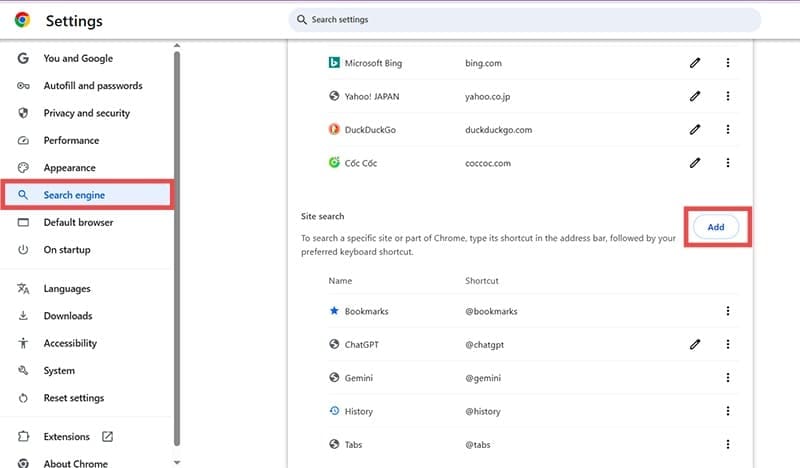Click the Bookmarks star icon
Viewport: 800px width, 468px height.
[x=334, y=311]
